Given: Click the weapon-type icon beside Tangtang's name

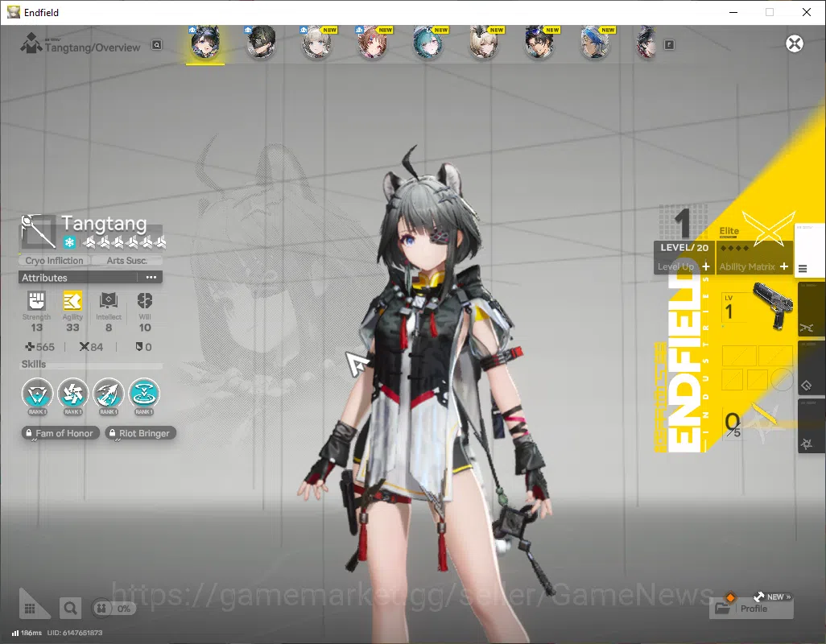Looking at the screenshot, I should [x=38, y=231].
